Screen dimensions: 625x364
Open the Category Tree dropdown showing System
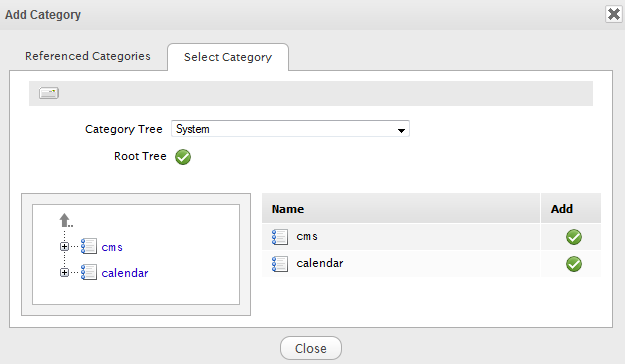point(290,129)
